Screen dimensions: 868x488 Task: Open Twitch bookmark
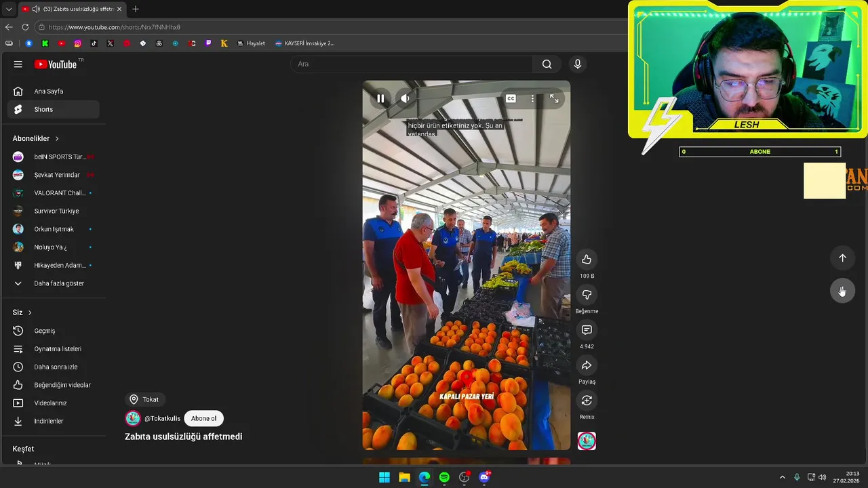tap(208, 43)
